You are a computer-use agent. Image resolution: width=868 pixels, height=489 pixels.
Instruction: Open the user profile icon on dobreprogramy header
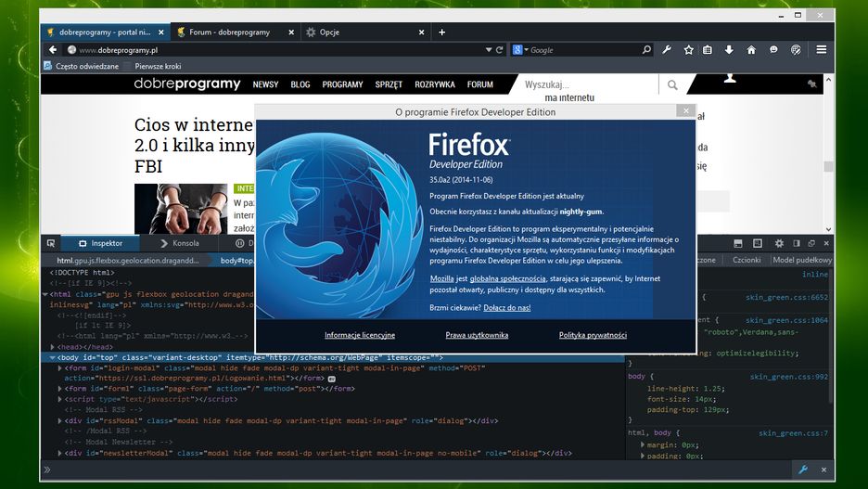730,78
